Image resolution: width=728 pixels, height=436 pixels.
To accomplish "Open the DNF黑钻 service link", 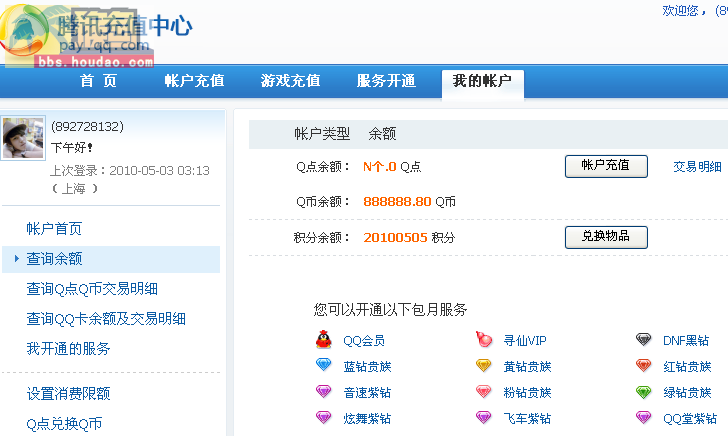I will coord(686,341).
